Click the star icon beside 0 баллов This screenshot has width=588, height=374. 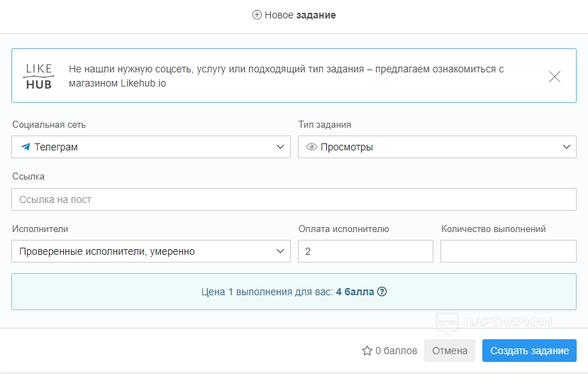367,351
